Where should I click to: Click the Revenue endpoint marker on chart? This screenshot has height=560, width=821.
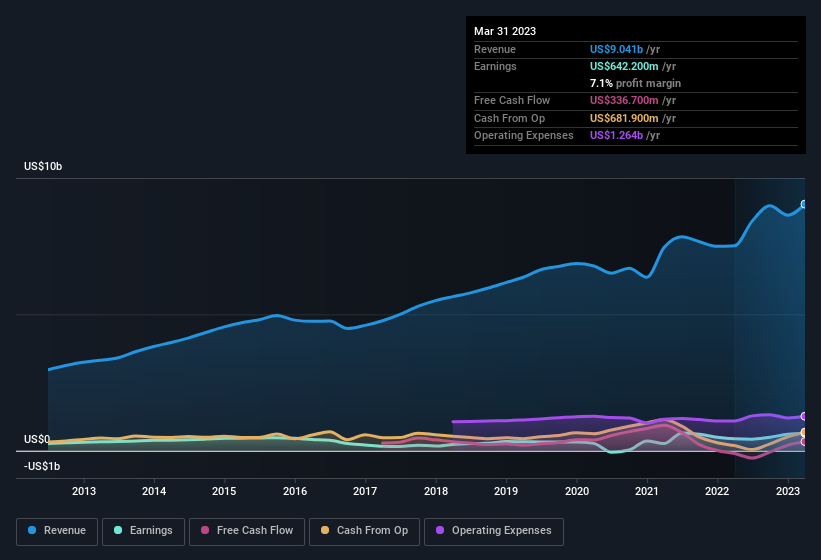[x=804, y=204]
